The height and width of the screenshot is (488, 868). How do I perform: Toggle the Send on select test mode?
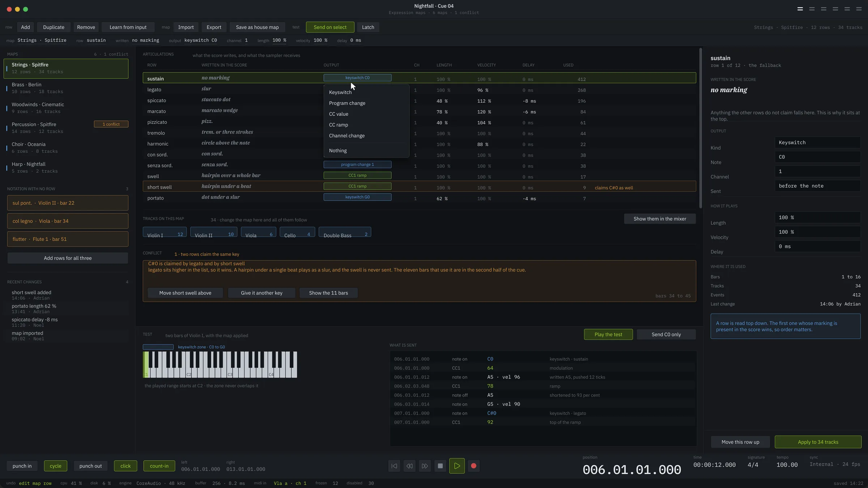pyautogui.click(x=330, y=27)
